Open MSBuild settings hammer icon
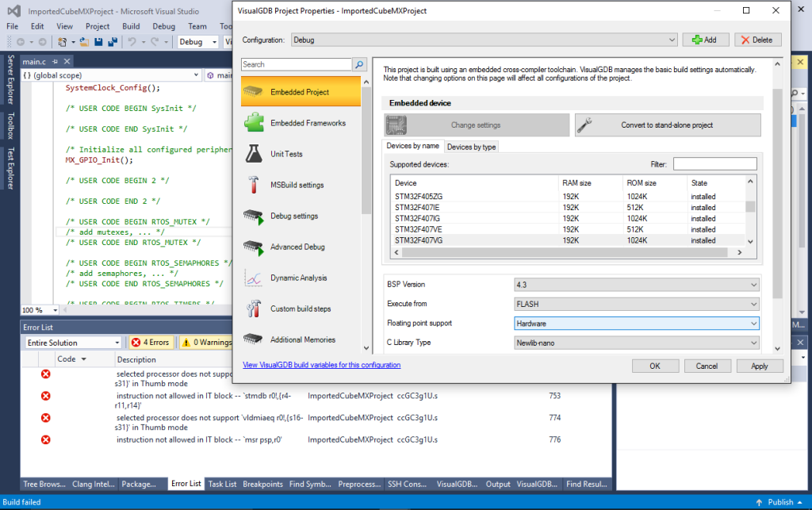 254,185
